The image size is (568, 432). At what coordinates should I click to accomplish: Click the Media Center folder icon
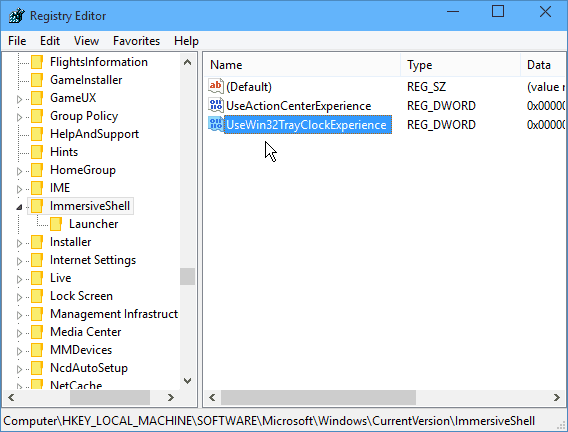click(x=37, y=332)
